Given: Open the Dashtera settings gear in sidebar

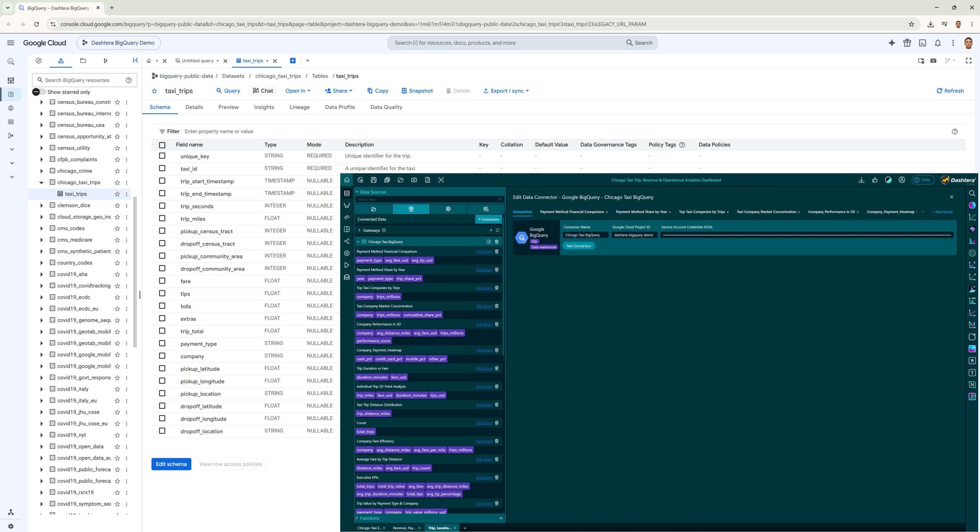Looking at the screenshot, I should [x=347, y=253].
